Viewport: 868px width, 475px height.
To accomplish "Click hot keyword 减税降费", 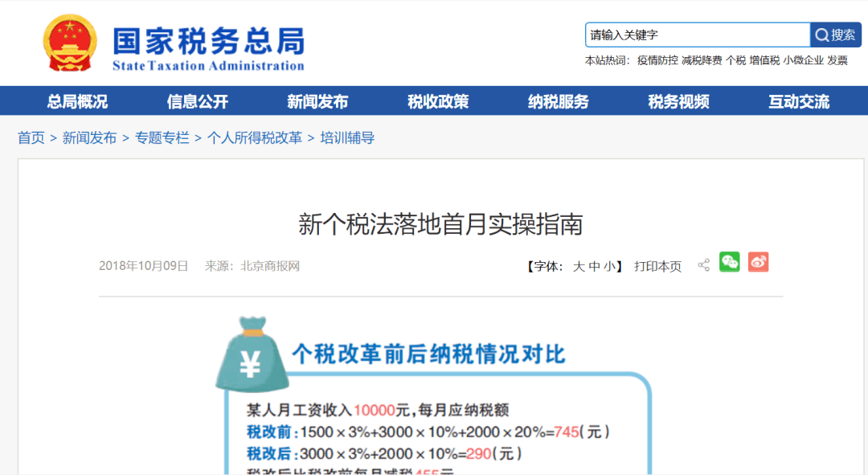I will point(702,60).
